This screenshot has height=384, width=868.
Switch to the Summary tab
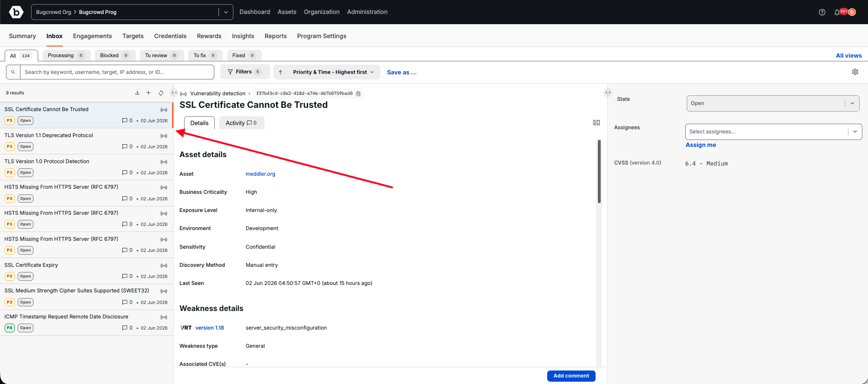coord(22,36)
